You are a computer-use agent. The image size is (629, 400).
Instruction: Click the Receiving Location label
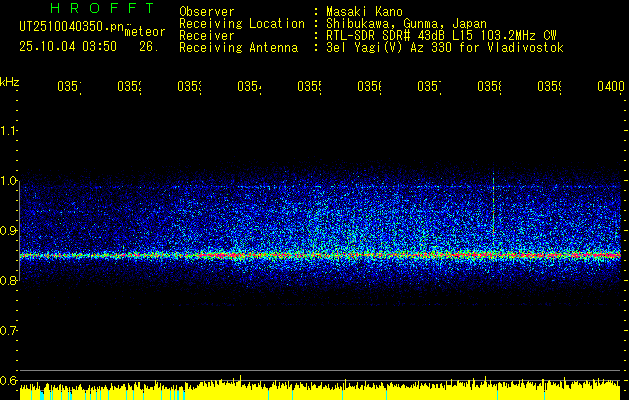tap(242, 23)
